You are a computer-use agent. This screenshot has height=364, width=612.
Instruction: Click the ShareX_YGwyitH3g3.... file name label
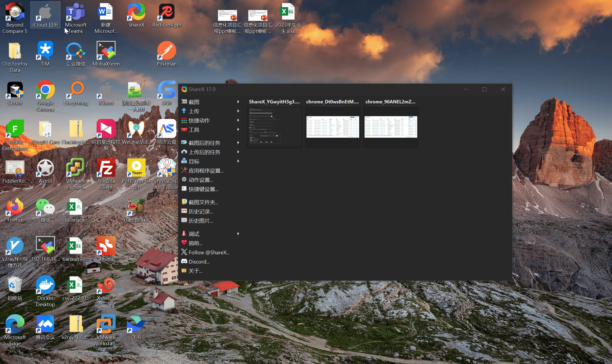(274, 102)
